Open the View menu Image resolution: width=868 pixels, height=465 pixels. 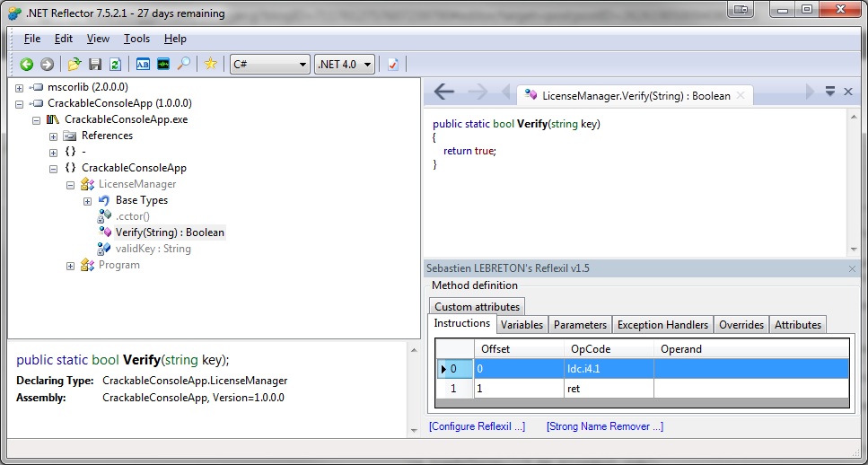click(98, 39)
